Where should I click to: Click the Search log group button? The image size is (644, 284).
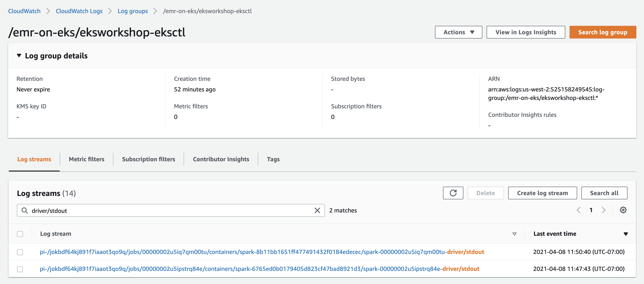coord(603,32)
